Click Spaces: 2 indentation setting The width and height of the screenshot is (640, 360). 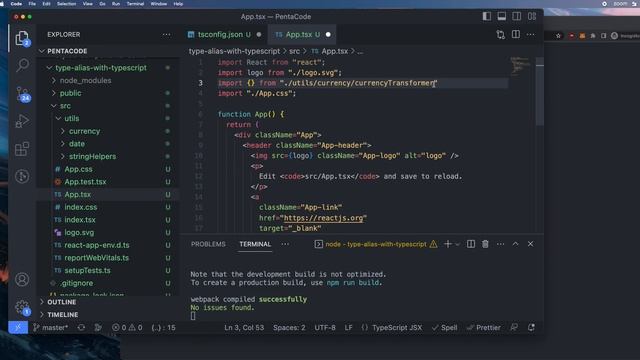coord(289,327)
